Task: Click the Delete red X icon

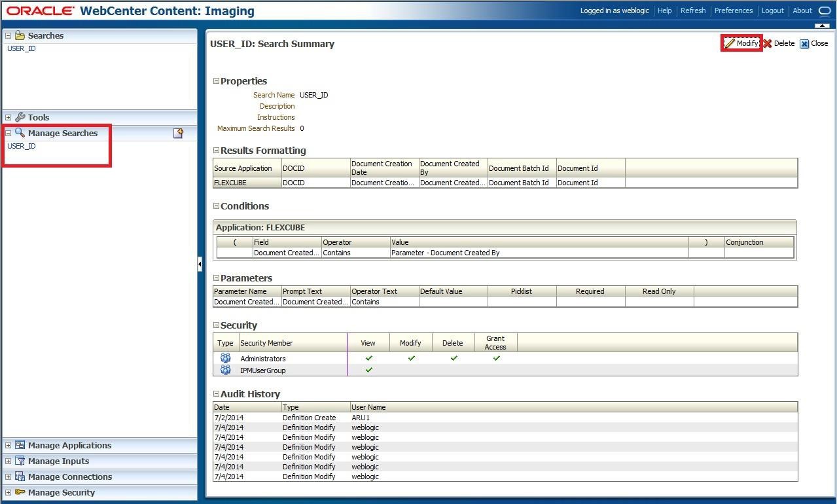Action: click(x=768, y=44)
